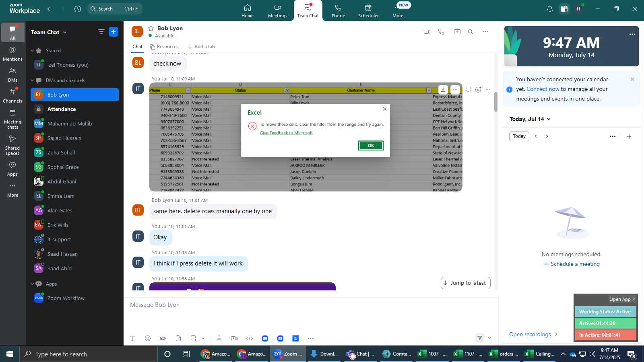Screen dimensions: 644x362
Task: Open the Mentions section in sidebar
Action: [x=13, y=54]
